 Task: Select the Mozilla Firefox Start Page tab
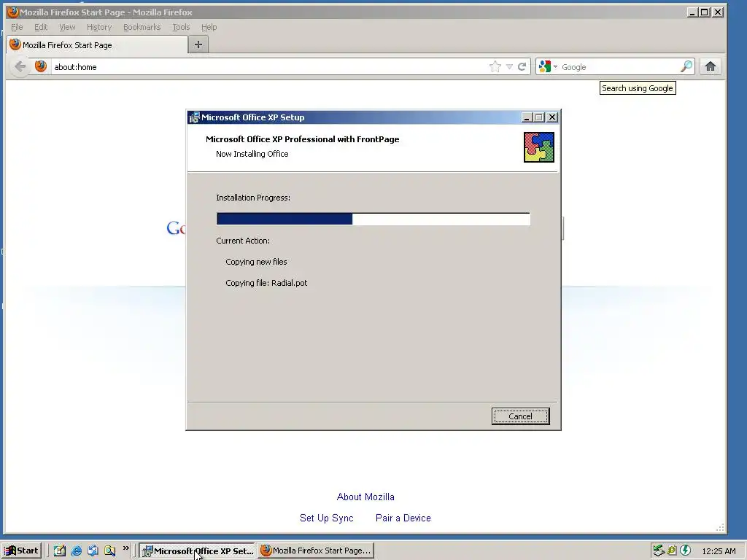click(x=97, y=44)
